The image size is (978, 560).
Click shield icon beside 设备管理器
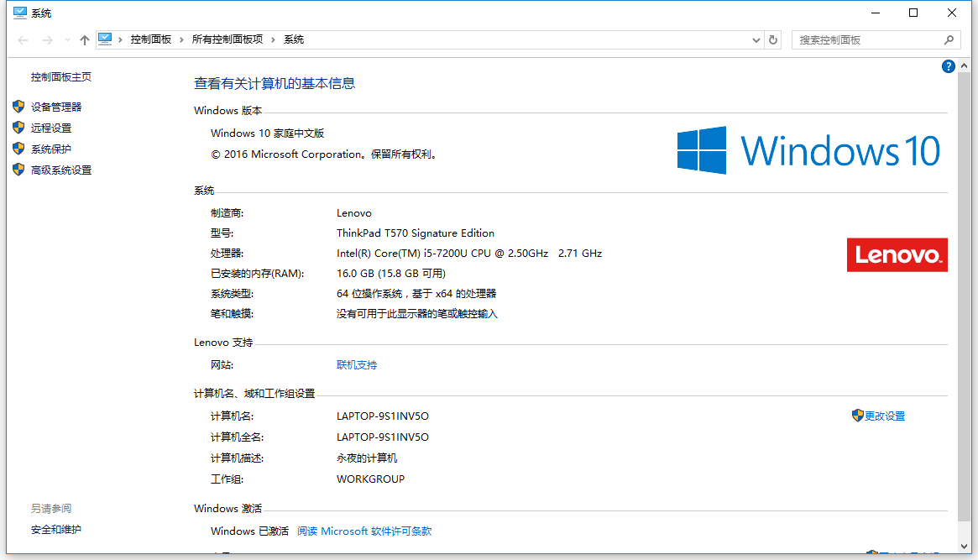click(x=18, y=107)
